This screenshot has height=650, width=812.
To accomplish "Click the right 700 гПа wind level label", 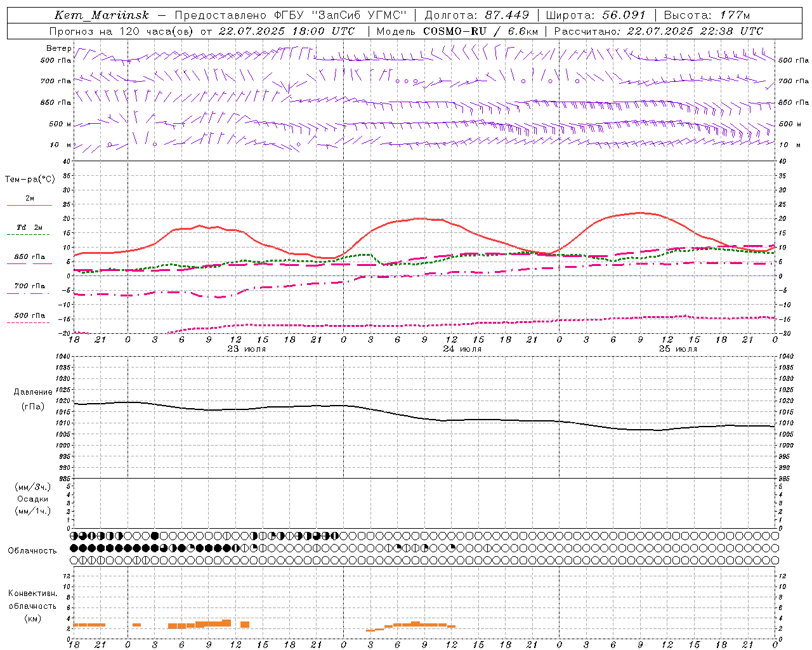I will pos(794,81).
